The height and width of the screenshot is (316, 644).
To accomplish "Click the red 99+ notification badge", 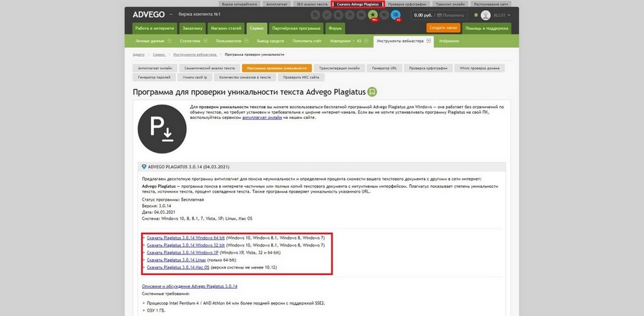I will point(374,19).
